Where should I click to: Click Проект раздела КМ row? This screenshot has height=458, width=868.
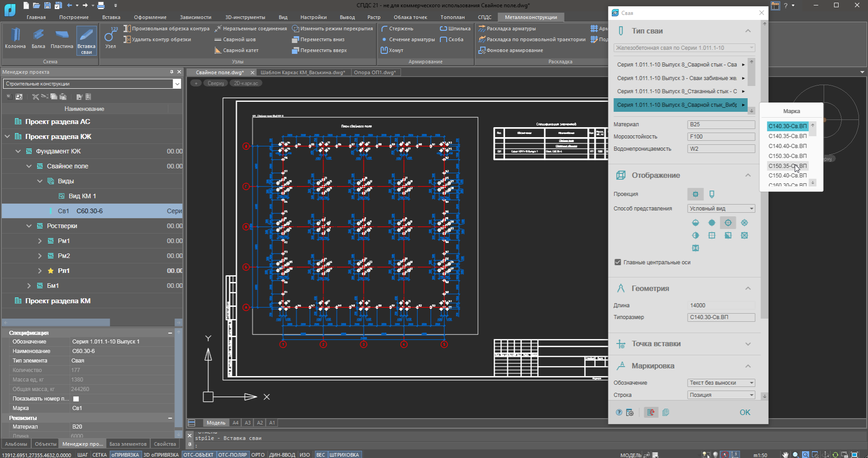click(92, 301)
